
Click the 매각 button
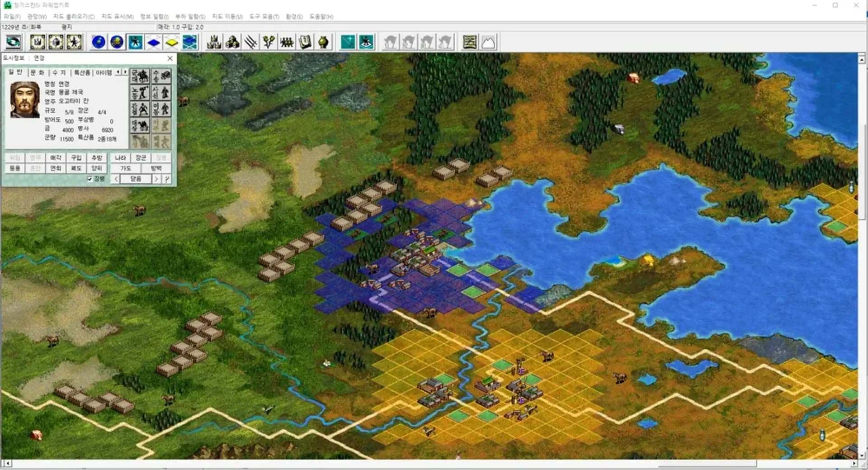tap(56, 158)
